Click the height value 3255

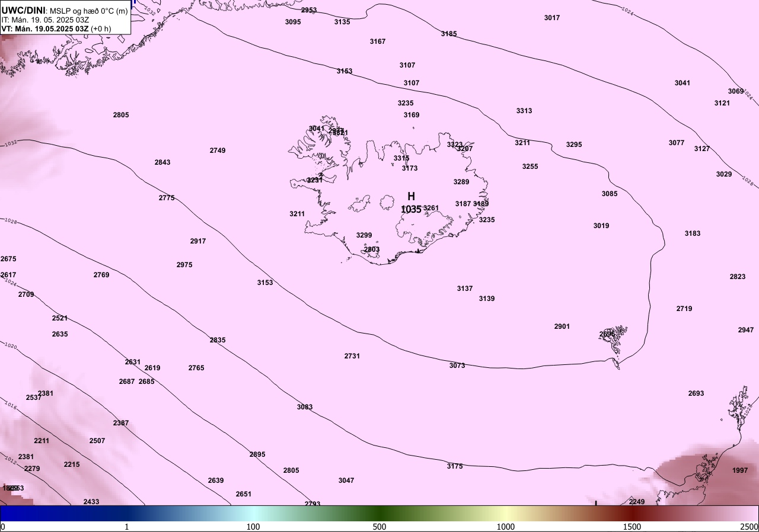530,166
